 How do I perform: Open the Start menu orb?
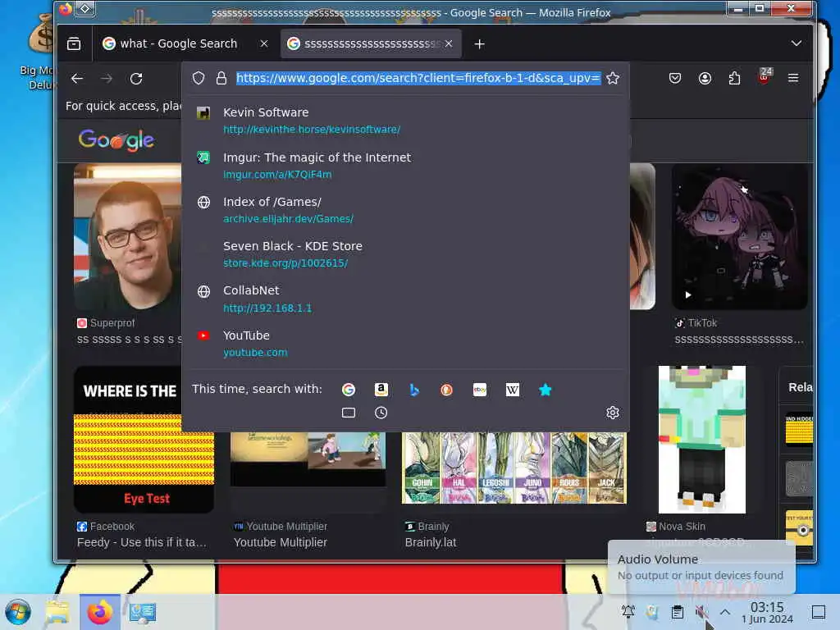tap(18, 612)
